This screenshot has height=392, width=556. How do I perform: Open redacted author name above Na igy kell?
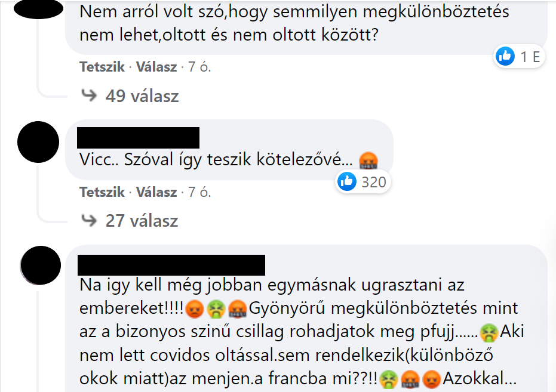[171, 265]
